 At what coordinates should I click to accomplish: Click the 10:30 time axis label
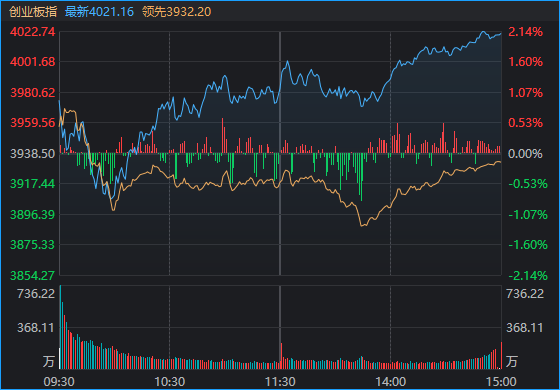(x=170, y=382)
